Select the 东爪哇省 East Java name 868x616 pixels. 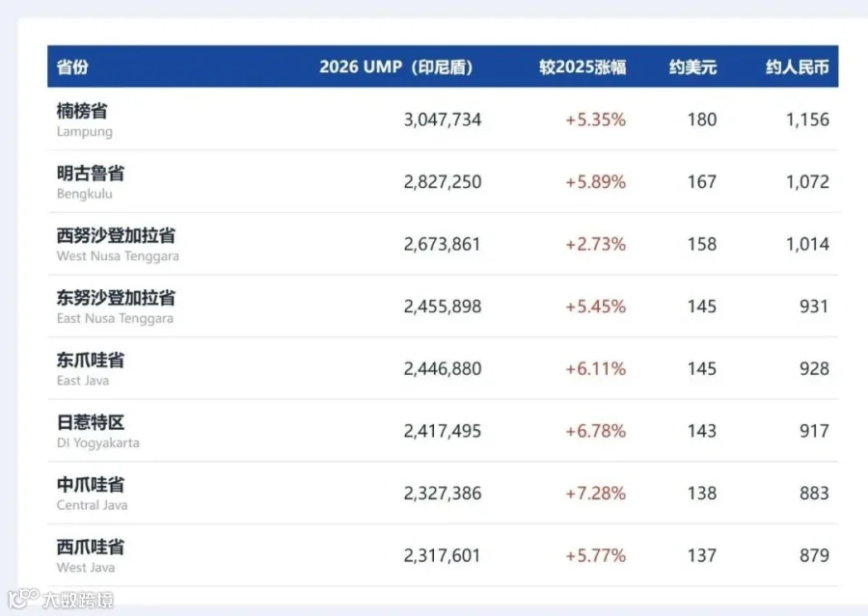point(91,368)
